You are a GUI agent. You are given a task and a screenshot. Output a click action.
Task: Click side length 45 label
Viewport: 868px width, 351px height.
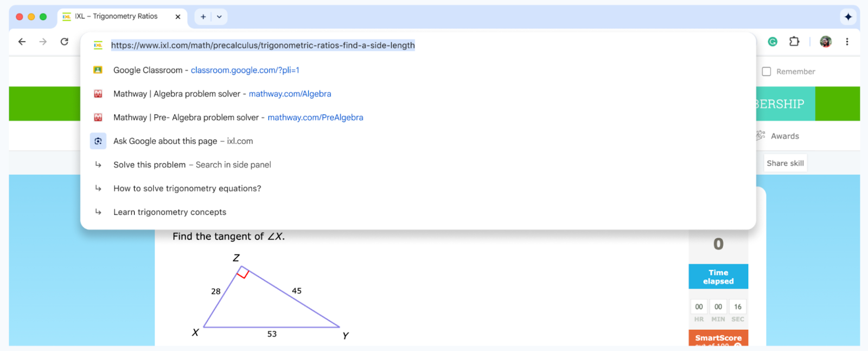coord(297,291)
